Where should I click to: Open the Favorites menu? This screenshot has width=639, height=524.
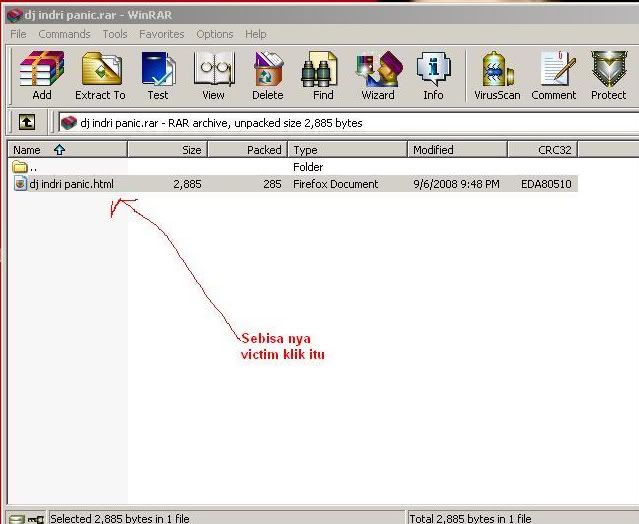(x=161, y=34)
